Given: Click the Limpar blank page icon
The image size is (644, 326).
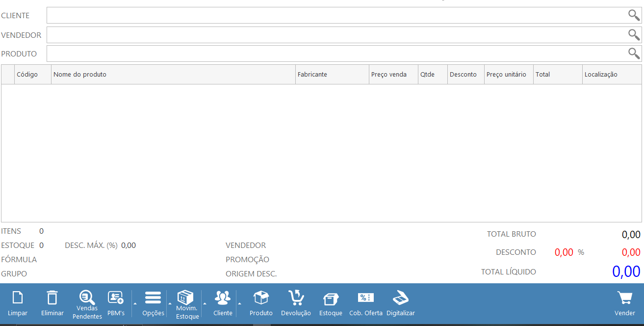Looking at the screenshot, I should [18, 298].
